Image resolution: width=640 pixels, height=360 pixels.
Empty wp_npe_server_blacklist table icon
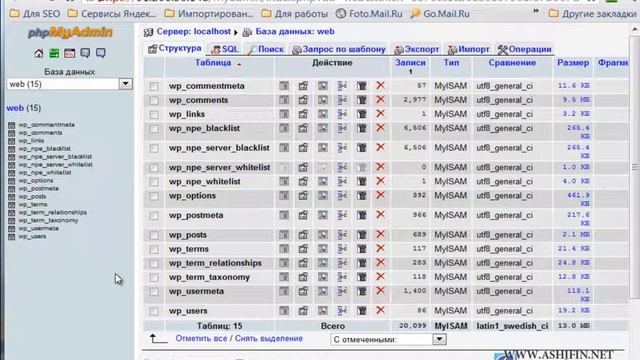(362, 148)
